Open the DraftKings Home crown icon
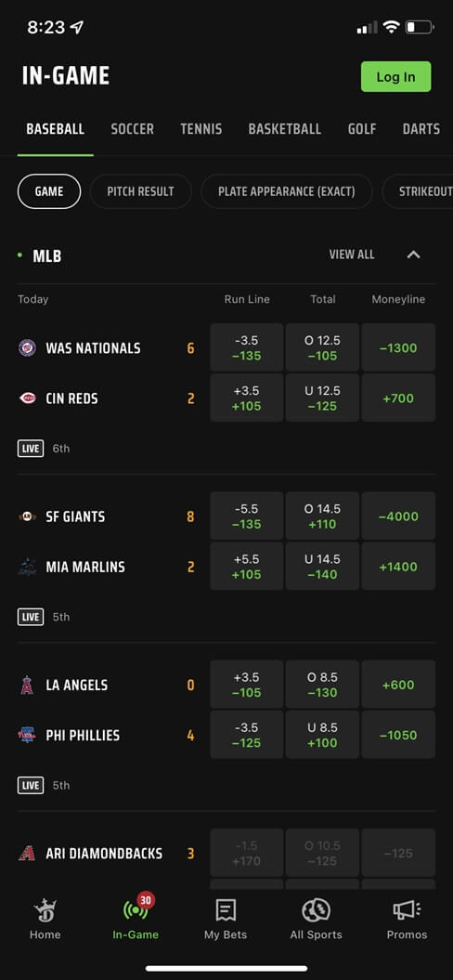453x980 pixels. (45, 910)
